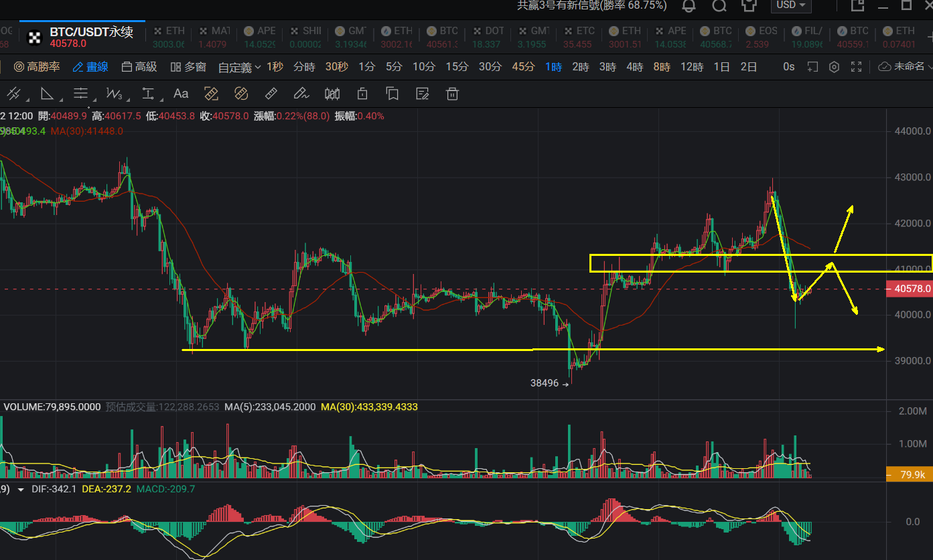Viewport: 933px width, 560px height.
Task: Take a chart screenshot with the capture icon
Action: point(812,67)
